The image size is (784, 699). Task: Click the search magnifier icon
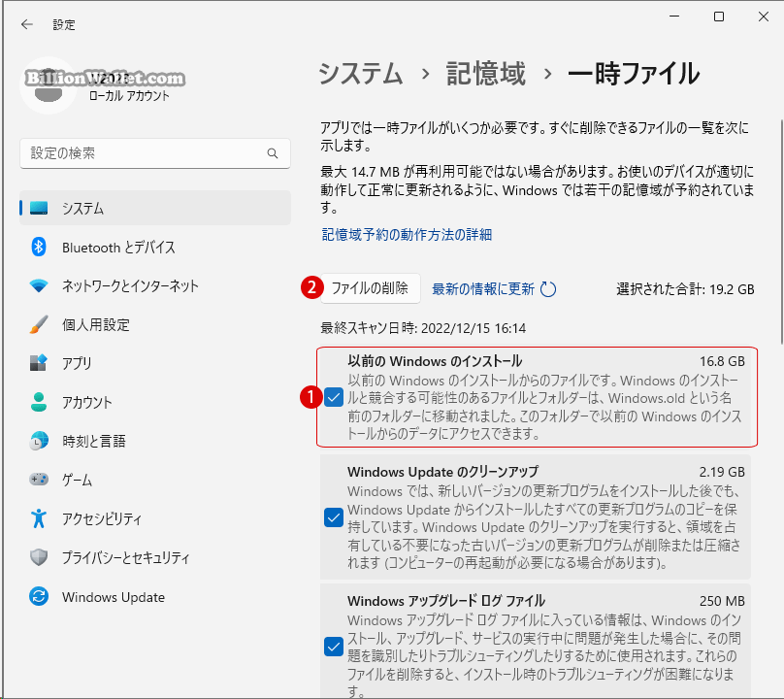(273, 153)
